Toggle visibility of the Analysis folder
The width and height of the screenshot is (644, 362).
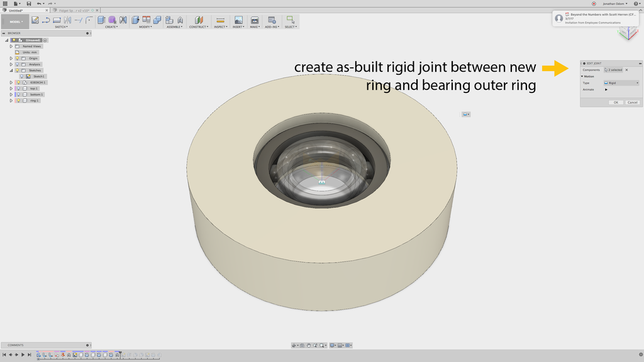click(17, 65)
